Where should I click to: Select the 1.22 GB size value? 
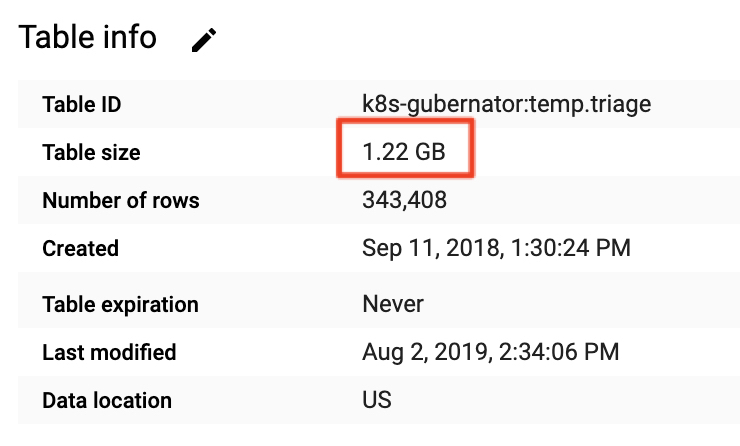[404, 152]
